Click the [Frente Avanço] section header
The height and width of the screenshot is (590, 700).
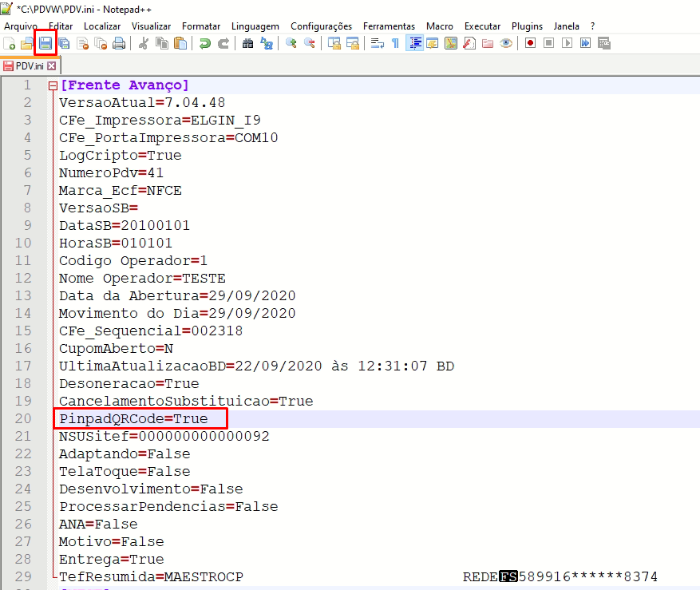125,85
